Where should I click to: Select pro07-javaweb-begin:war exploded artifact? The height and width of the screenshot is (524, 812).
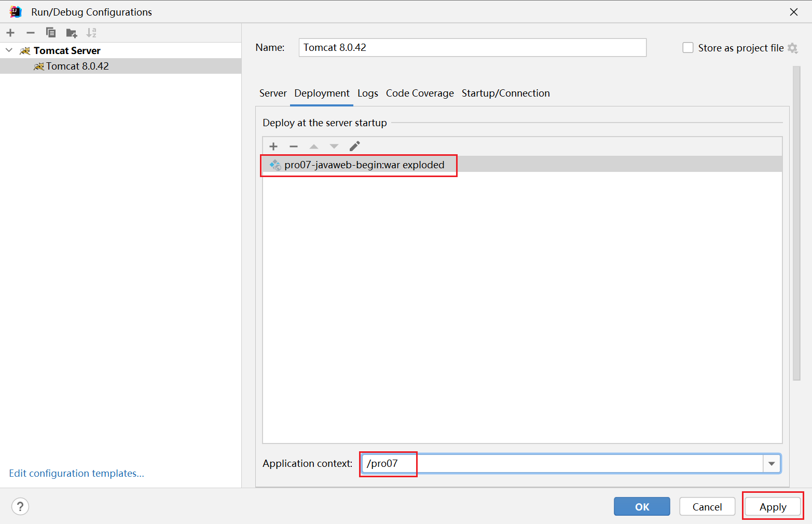tap(522, 165)
